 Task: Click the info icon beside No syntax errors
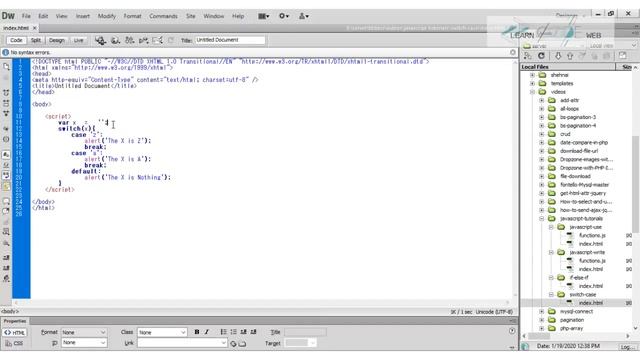click(x=5, y=52)
